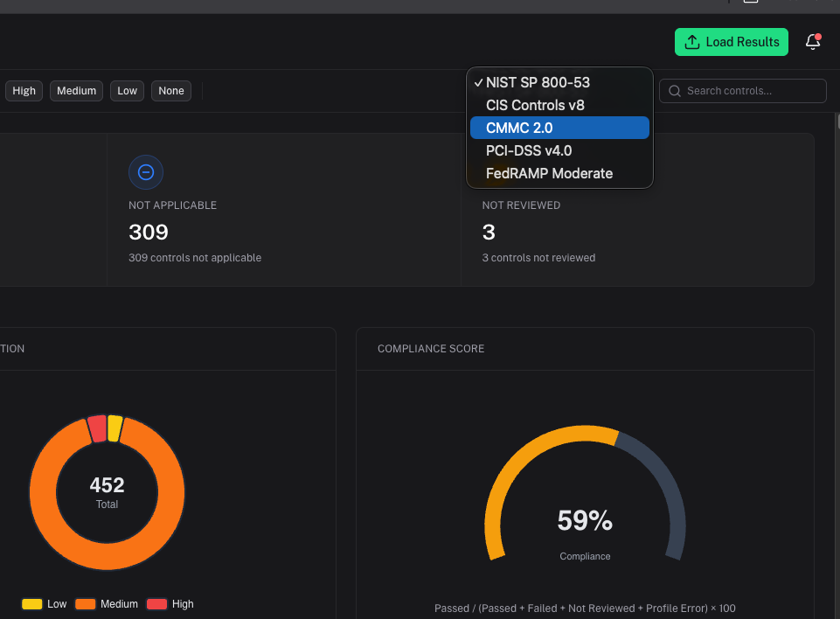Click the Not Applicable minus-circle icon
The image size is (840, 619).
pyautogui.click(x=146, y=173)
